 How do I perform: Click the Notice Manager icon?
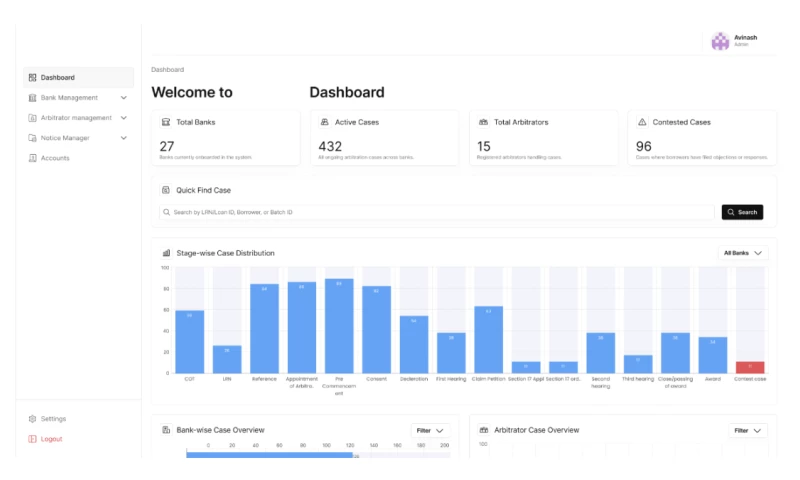[x=33, y=138]
